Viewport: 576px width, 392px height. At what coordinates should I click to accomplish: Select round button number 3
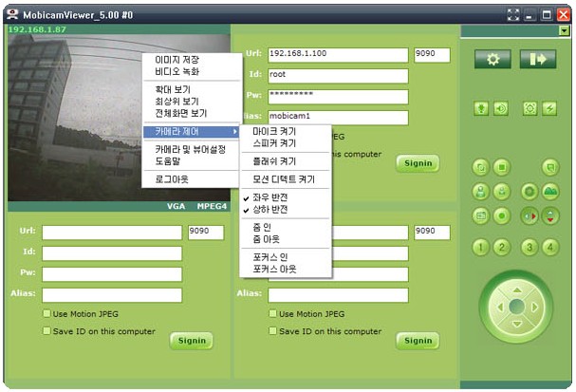coord(530,247)
